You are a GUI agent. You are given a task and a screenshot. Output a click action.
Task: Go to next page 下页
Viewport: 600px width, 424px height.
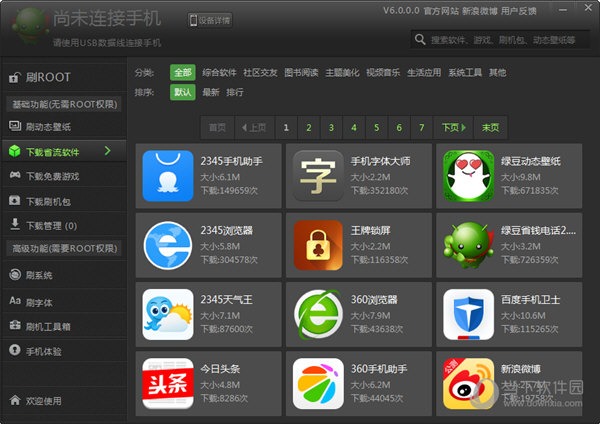(x=453, y=127)
